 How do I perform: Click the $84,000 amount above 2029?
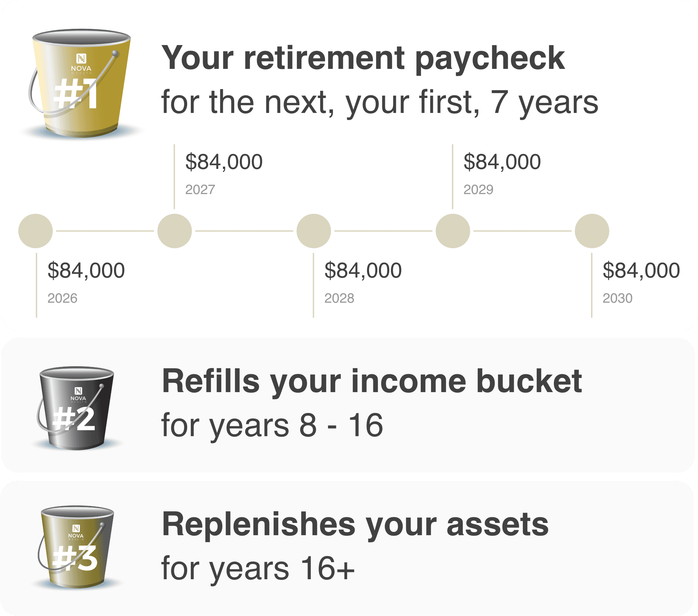coord(502,162)
